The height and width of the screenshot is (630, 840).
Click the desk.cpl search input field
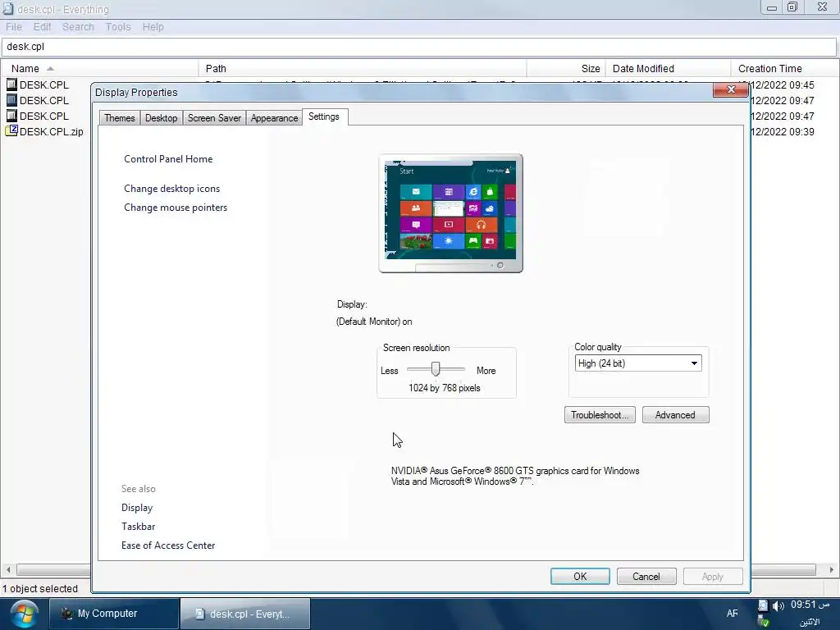pos(419,47)
